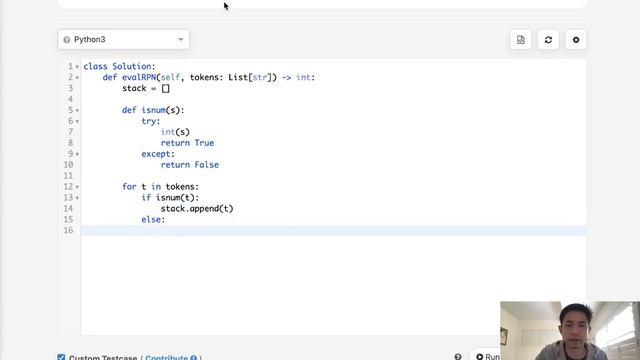Place cursor on empty highlighted line 16
640x360 pixels.
(333, 231)
